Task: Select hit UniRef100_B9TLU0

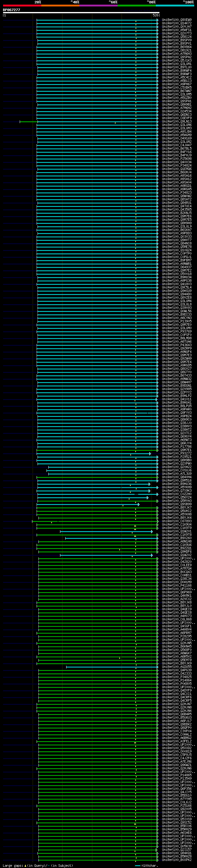Action: coord(177,67)
